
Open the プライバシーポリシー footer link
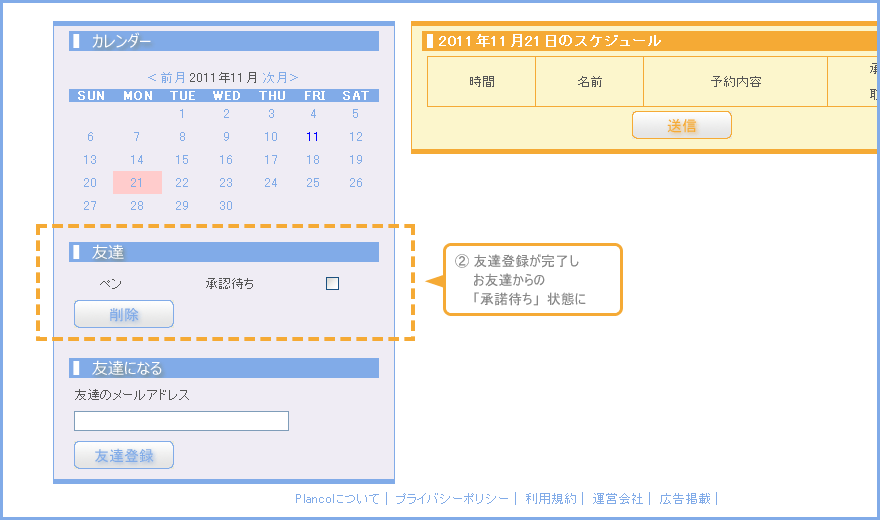pyautogui.click(x=451, y=498)
